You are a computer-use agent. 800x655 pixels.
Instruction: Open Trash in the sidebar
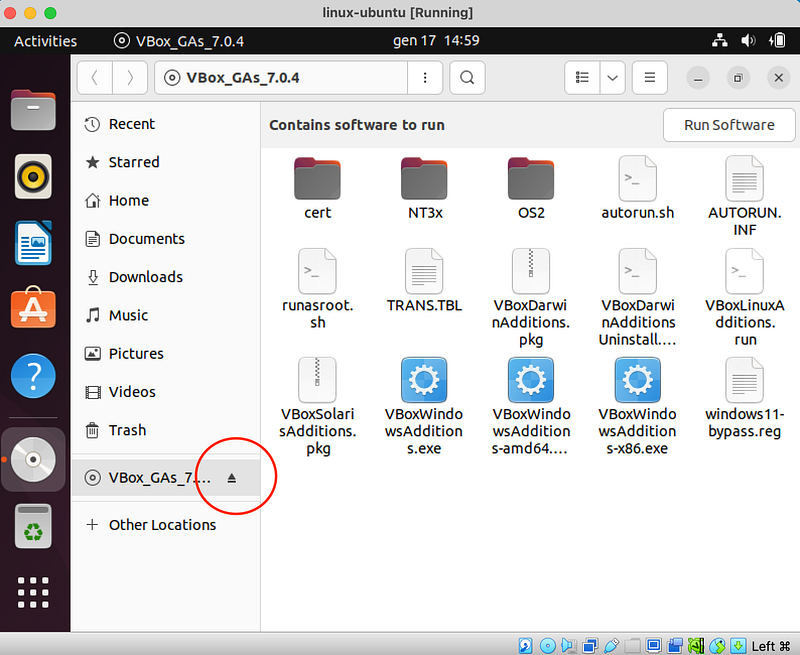[x=166, y=430]
